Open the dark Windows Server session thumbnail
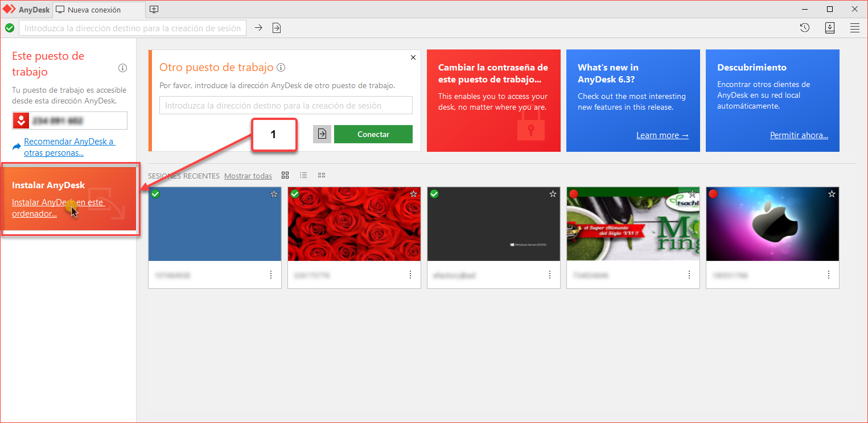The width and height of the screenshot is (868, 423). tap(494, 224)
